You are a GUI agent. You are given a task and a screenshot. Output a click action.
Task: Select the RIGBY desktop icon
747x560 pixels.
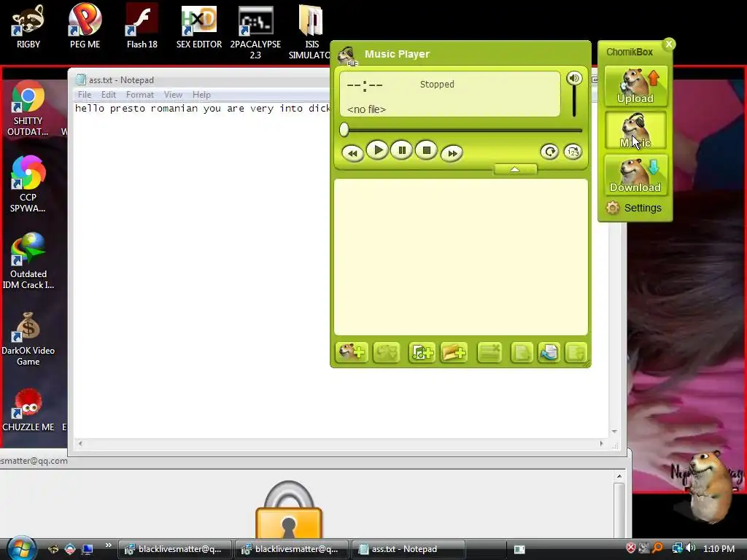28,27
